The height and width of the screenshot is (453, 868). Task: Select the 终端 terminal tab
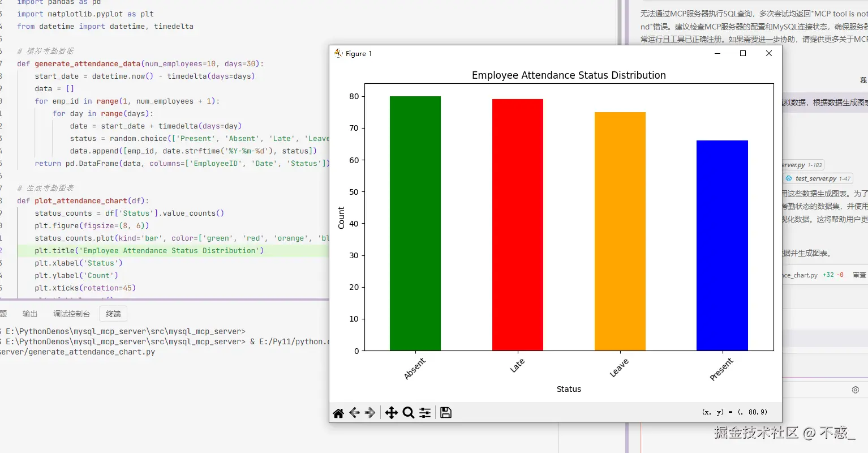click(113, 314)
